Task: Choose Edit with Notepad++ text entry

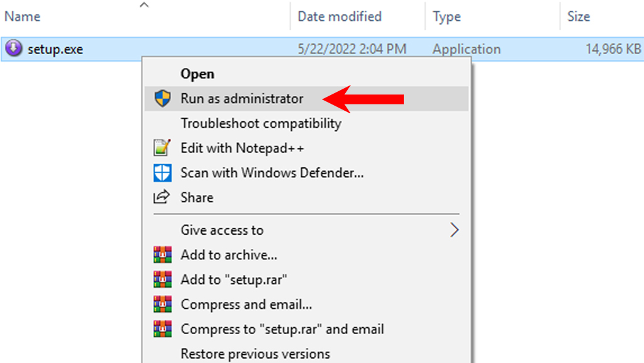Action: (242, 148)
